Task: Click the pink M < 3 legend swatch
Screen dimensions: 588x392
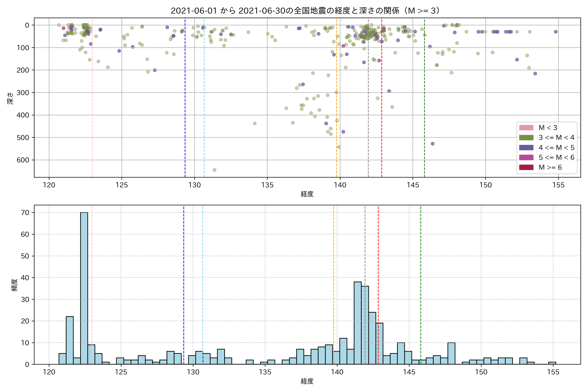Action: point(526,128)
